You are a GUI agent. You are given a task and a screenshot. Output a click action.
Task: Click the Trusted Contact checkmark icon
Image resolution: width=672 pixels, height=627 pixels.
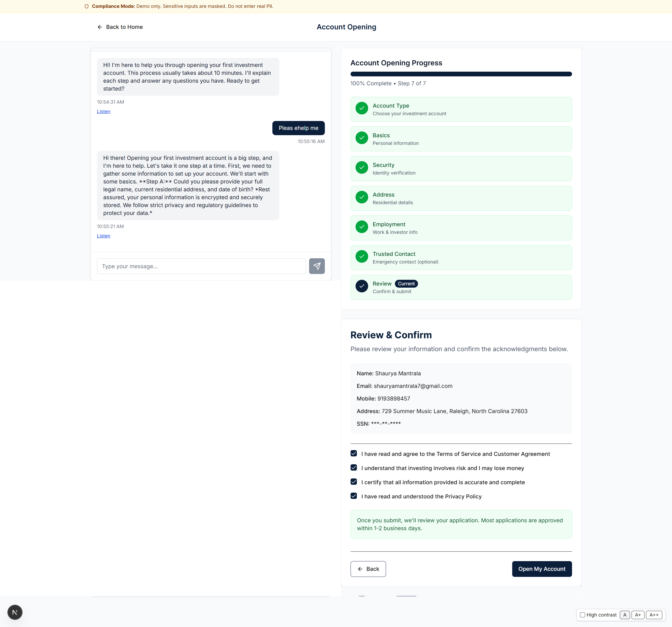point(362,256)
